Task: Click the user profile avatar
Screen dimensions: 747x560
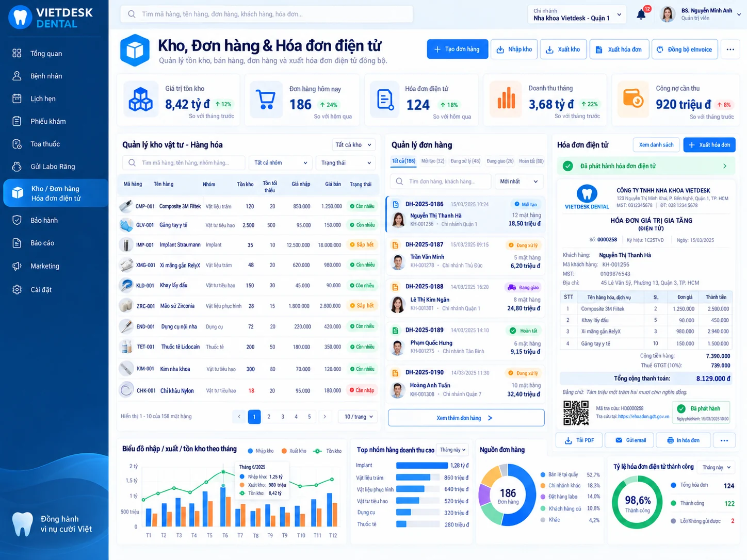Action: [668, 14]
